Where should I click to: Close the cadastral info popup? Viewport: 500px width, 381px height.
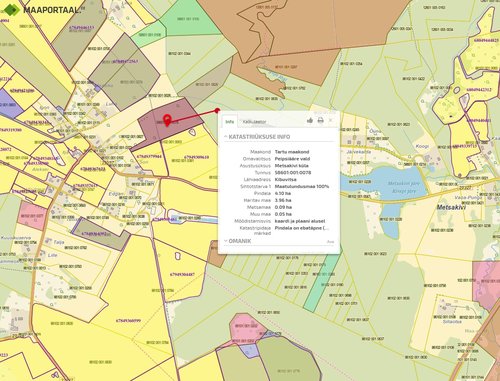tap(331, 120)
